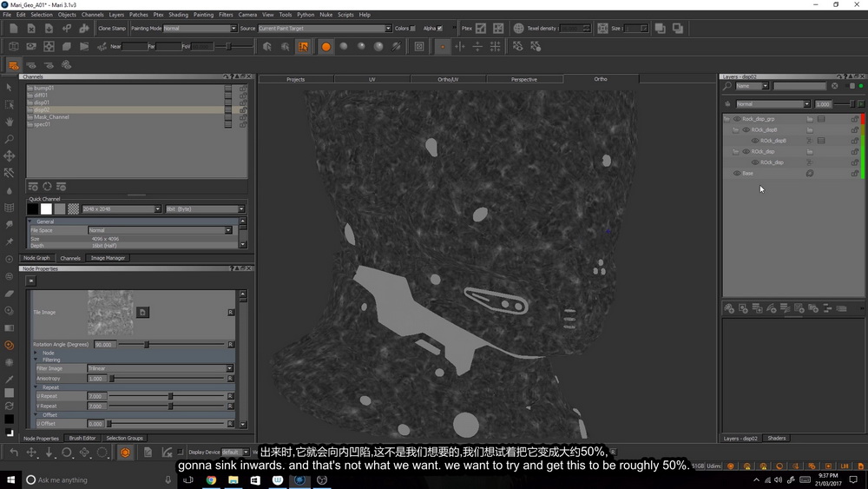Toggle the Alpha checkbox
This screenshot has height=489, width=868.
[x=440, y=29]
